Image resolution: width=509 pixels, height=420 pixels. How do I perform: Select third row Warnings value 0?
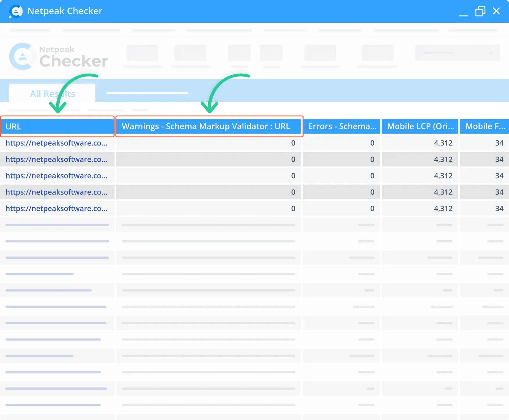293,176
